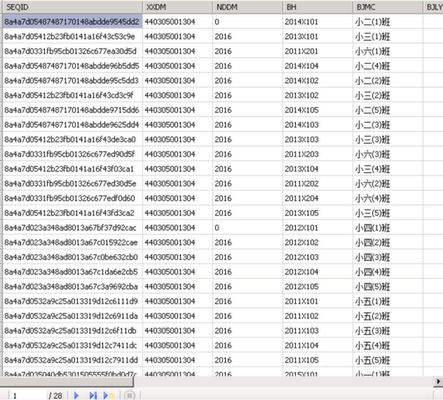
Task: Select cell 8a4a7d05487487170148abdde9545dd2
Action: (73, 22)
